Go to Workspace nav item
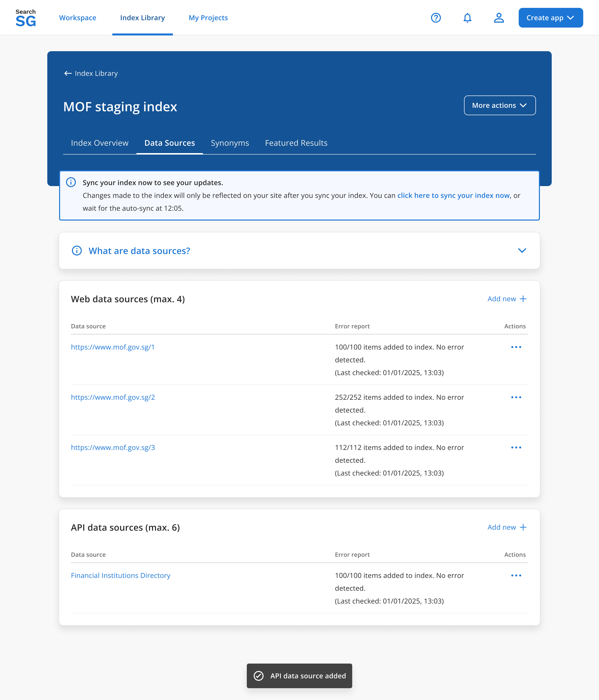Viewport: 599px width, 700px height. point(77,17)
